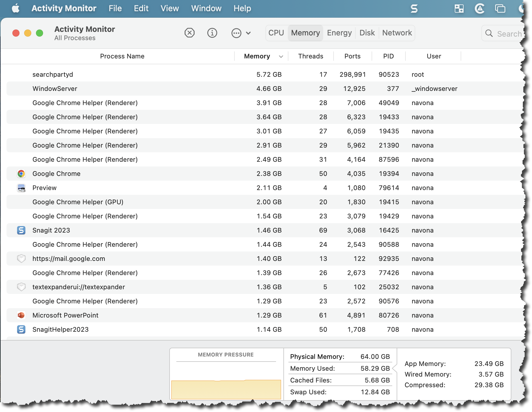Open the Help menu
This screenshot has width=532, height=412.
click(242, 8)
